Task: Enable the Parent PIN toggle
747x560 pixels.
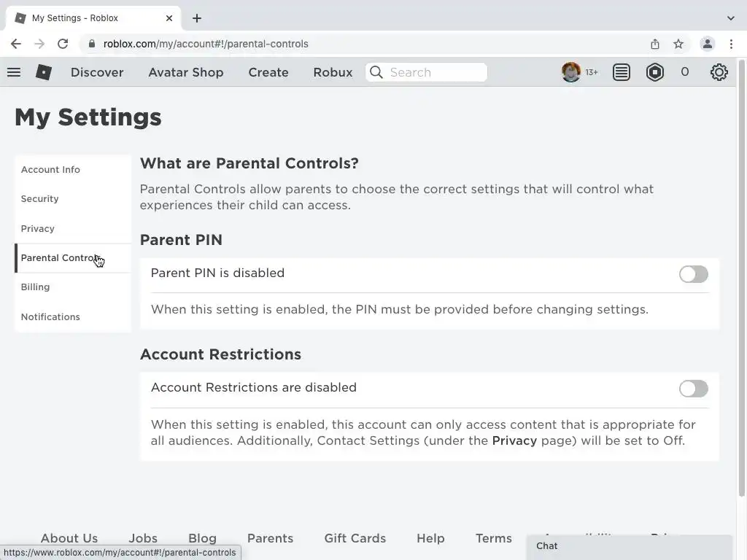Action: tap(693, 274)
